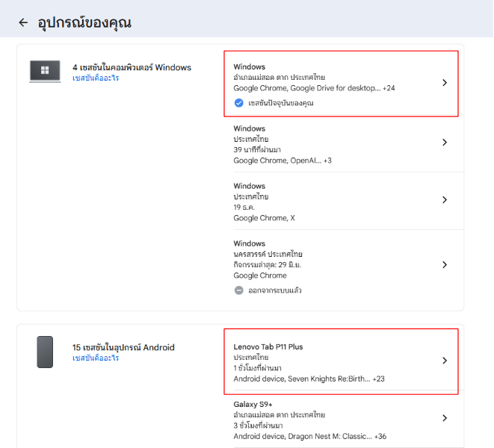Click the back arrow beside อุปกรณ์ของคุณ

[23, 22]
